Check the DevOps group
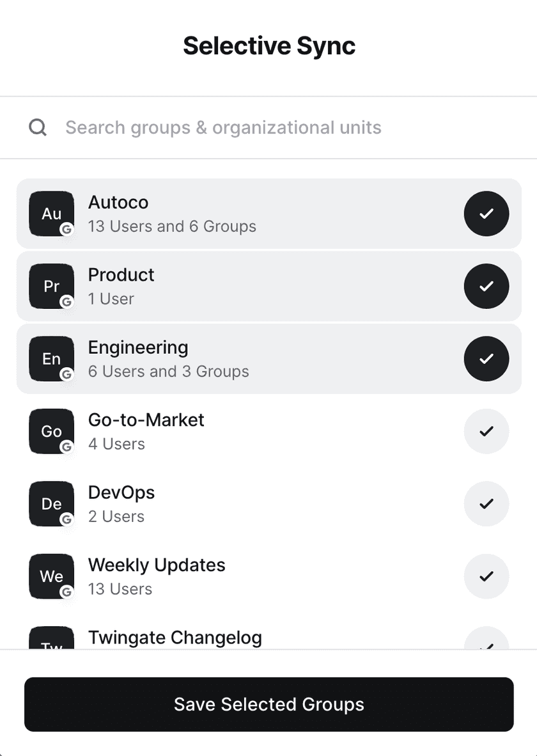537x756 pixels. click(486, 504)
